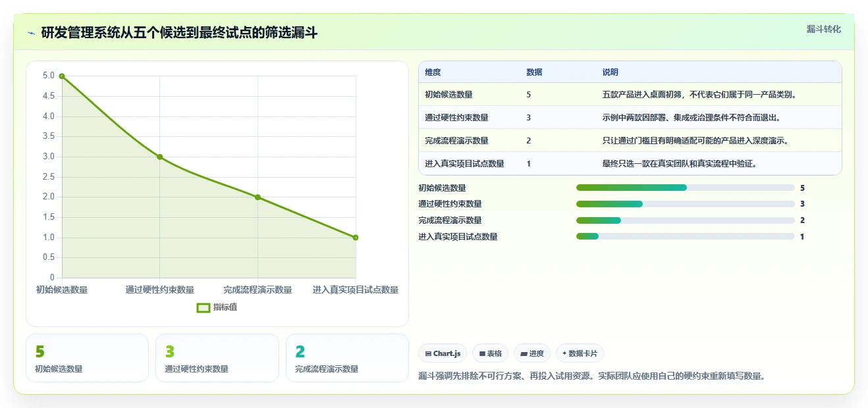The height and width of the screenshot is (408, 868).
Task: Click the Chart.js tag
Action: coord(443,353)
